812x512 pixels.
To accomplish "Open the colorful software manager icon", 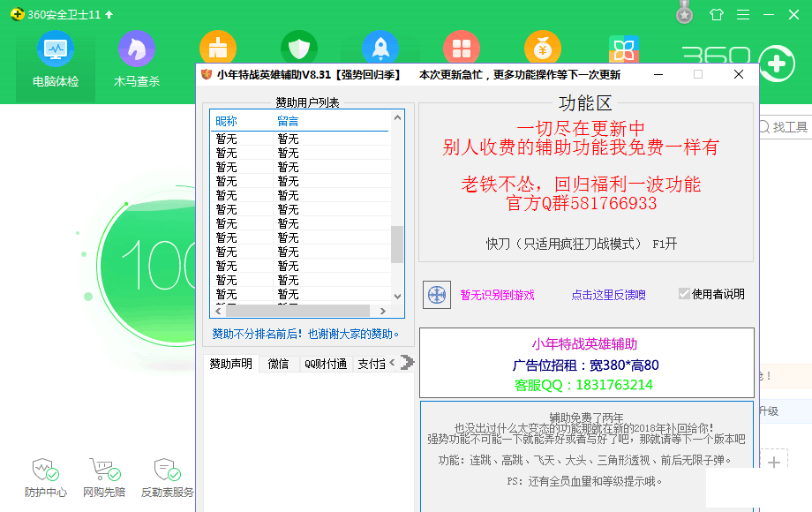I will tap(623, 49).
